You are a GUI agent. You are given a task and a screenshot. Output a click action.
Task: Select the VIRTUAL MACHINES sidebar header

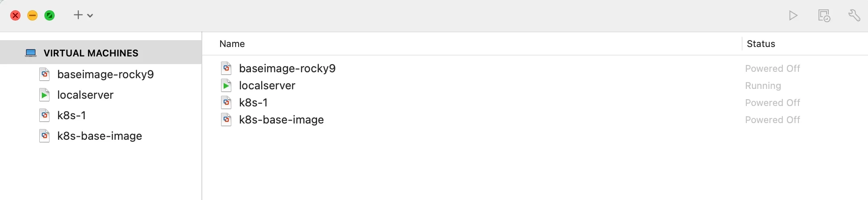pos(91,53)
